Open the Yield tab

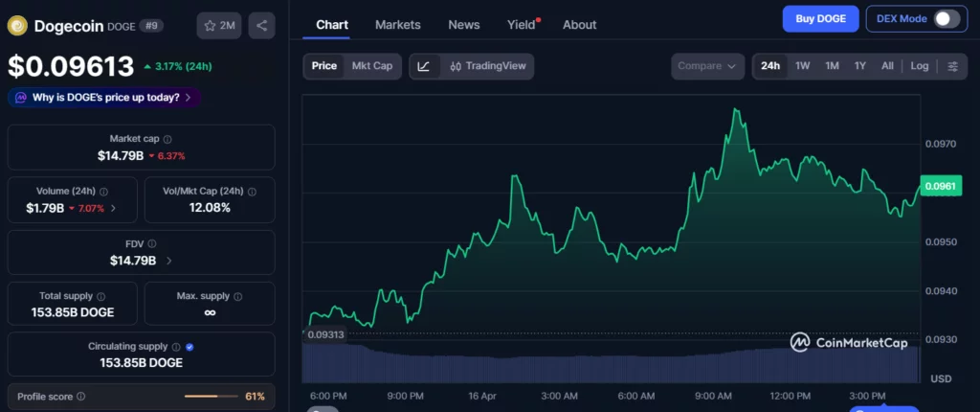coord(522,25)
